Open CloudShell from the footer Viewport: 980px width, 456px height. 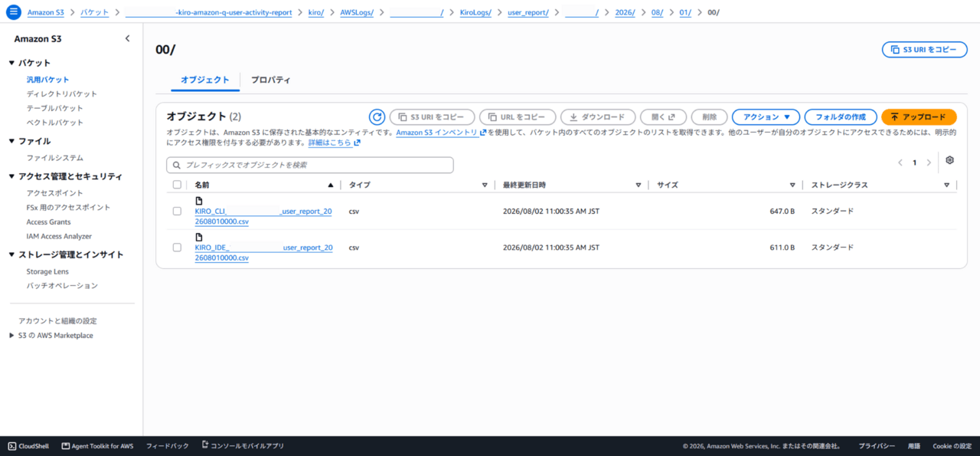click(x=28, y=446)
